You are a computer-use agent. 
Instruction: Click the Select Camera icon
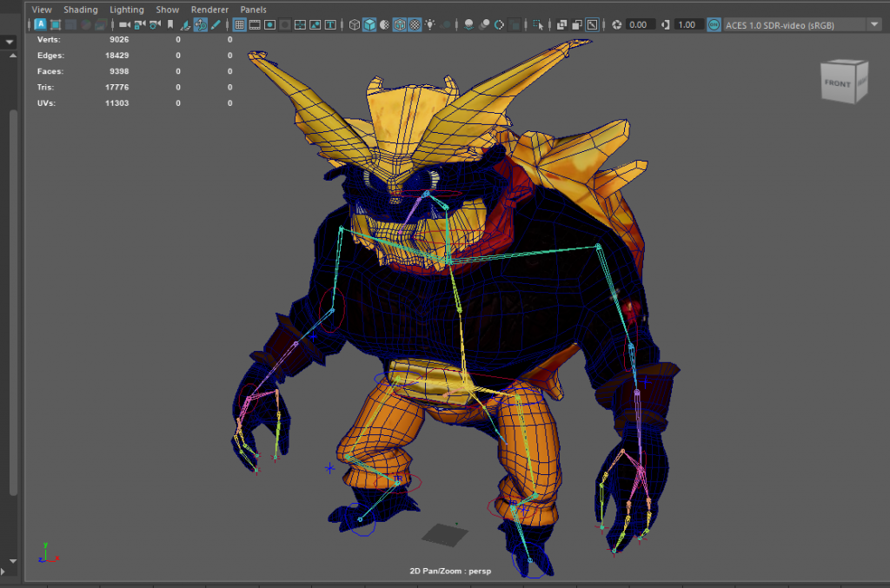tap(124, 24)
